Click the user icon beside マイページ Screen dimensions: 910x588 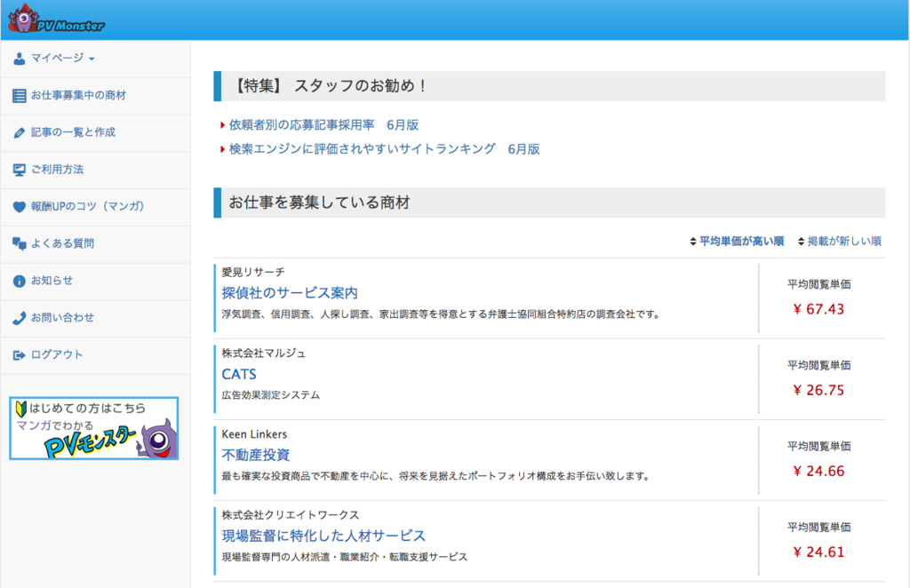20,59
